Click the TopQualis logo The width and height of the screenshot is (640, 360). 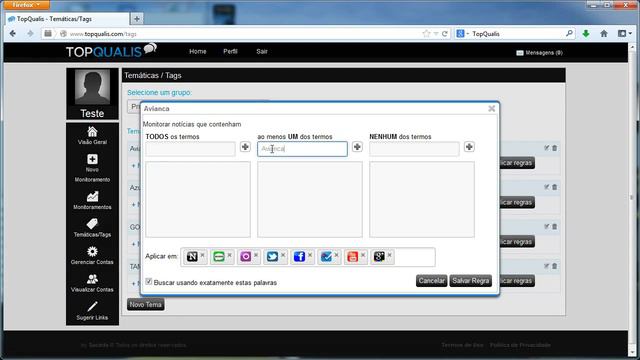pyautogui.click(x=111, y=51)
